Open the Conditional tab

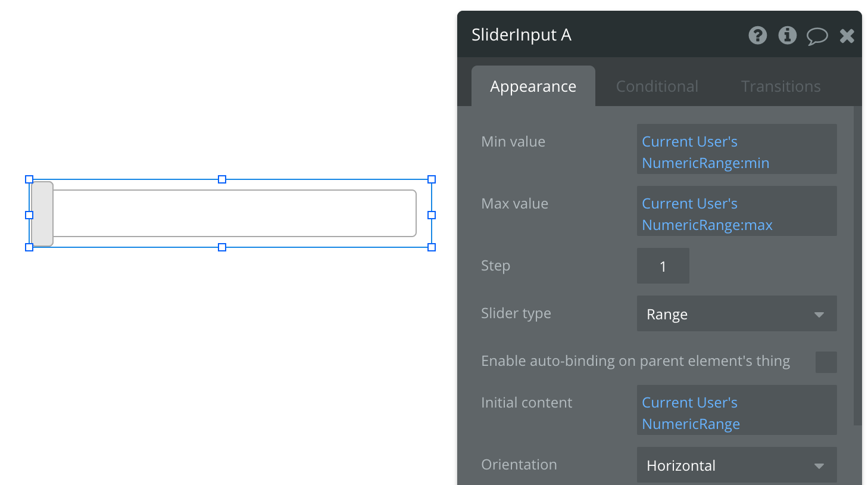click(x=657, y=87)
